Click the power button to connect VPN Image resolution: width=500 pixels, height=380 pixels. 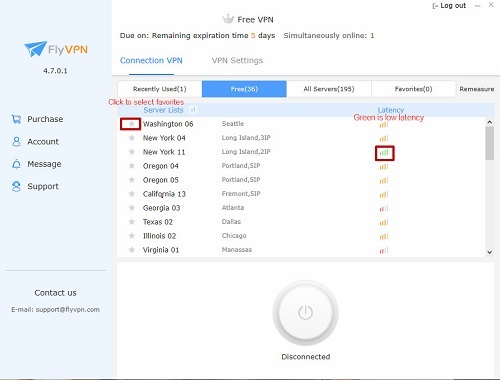tap(305, 313)
